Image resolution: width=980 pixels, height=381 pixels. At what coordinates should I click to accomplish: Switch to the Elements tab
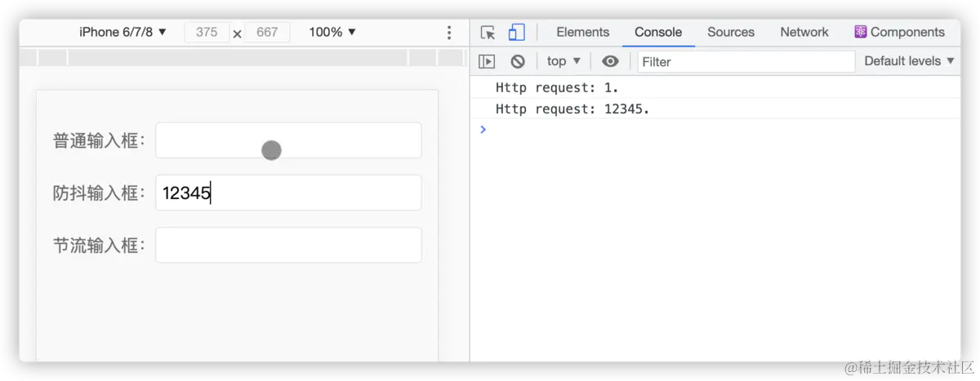tap(582, 32)
